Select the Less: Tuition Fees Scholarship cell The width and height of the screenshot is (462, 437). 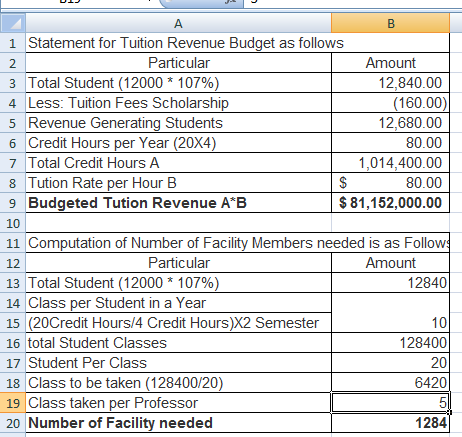[x=178, y=103]
